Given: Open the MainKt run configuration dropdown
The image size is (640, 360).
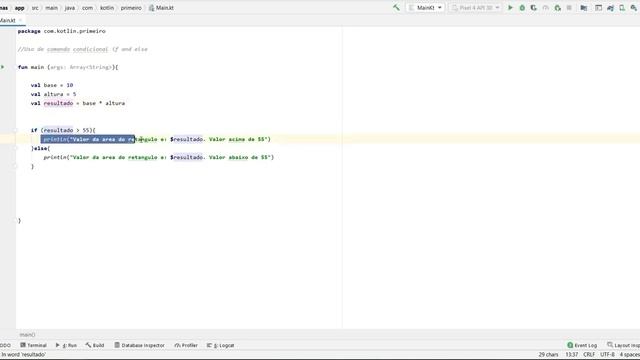Looking at the screenshot, I should tap(425, 8).
